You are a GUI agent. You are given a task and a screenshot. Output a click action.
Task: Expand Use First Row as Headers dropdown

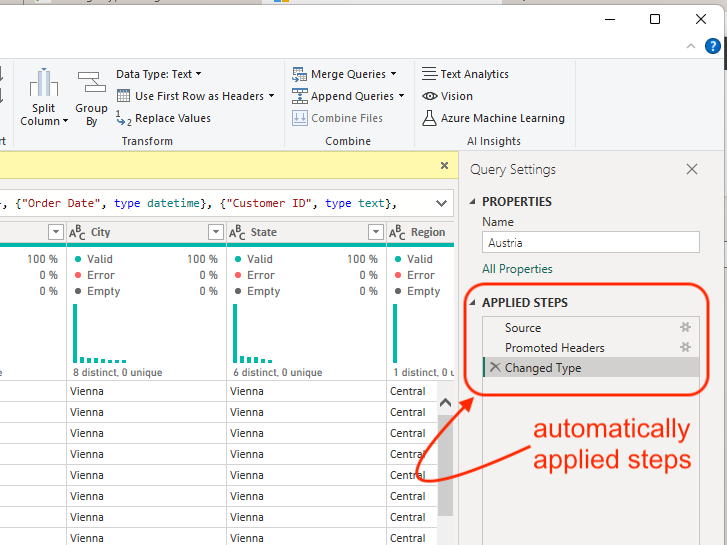tap(271, 96)
